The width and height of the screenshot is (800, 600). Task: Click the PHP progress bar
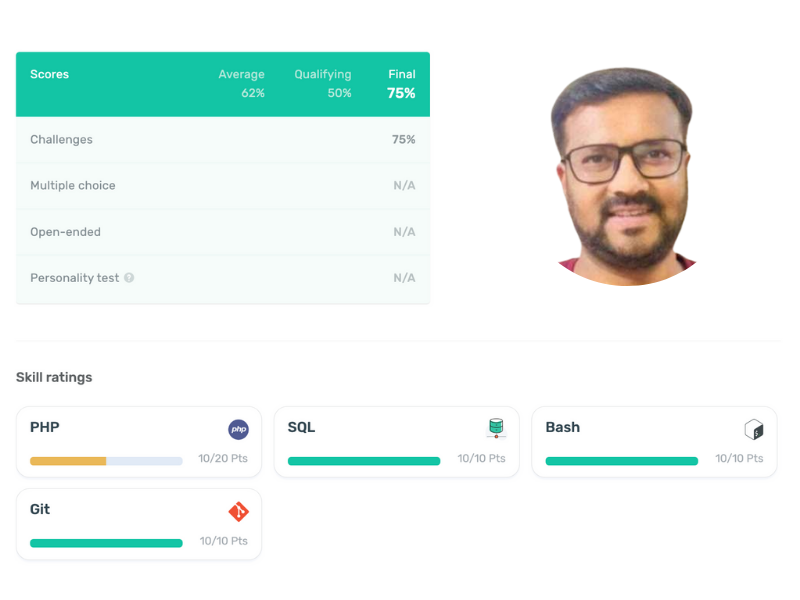[106, 461]
